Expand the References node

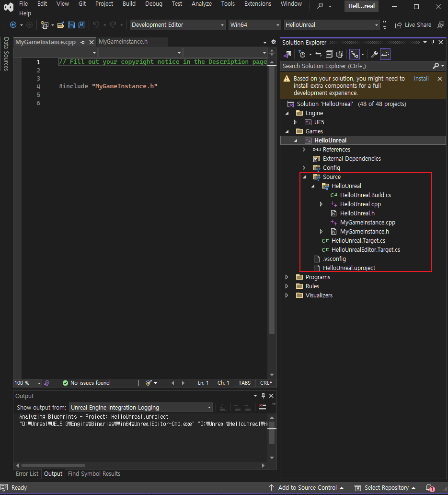coord(304,150)
